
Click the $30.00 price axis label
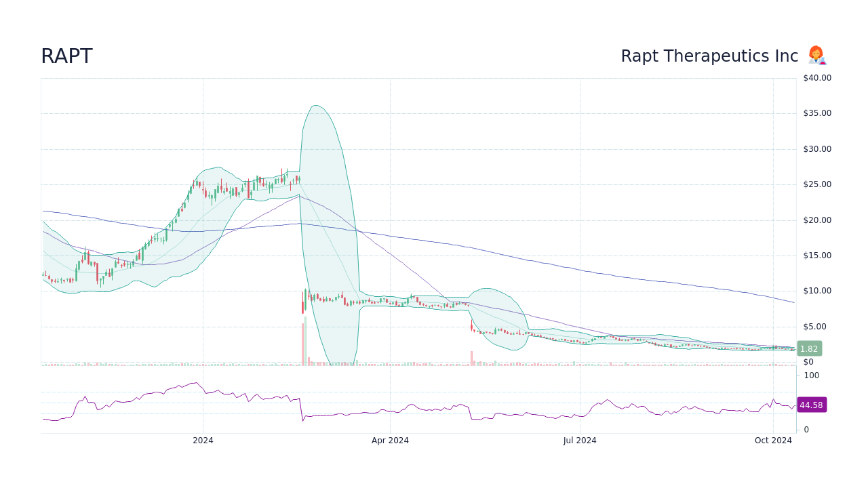(x=817, y=149)
